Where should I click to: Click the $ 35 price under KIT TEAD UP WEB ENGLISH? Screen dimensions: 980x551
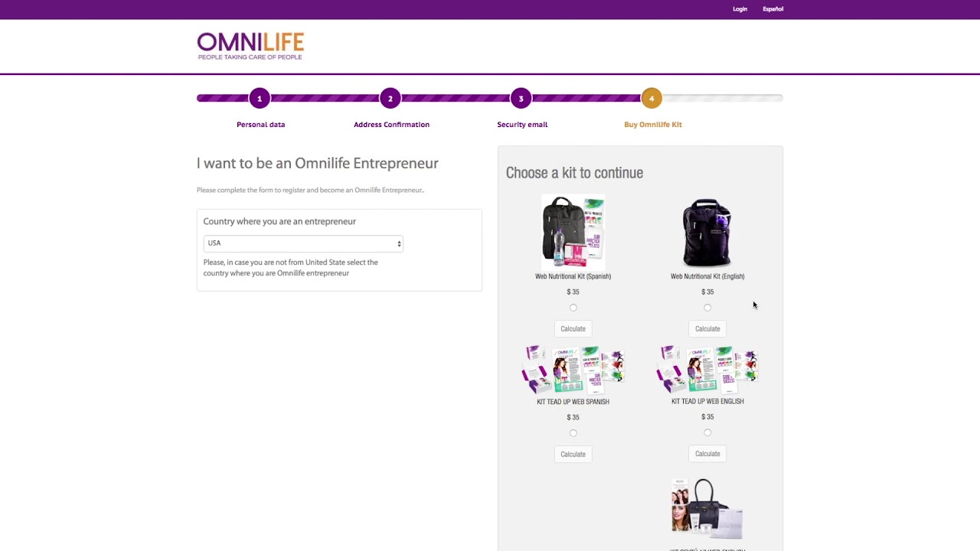(707, 417)
